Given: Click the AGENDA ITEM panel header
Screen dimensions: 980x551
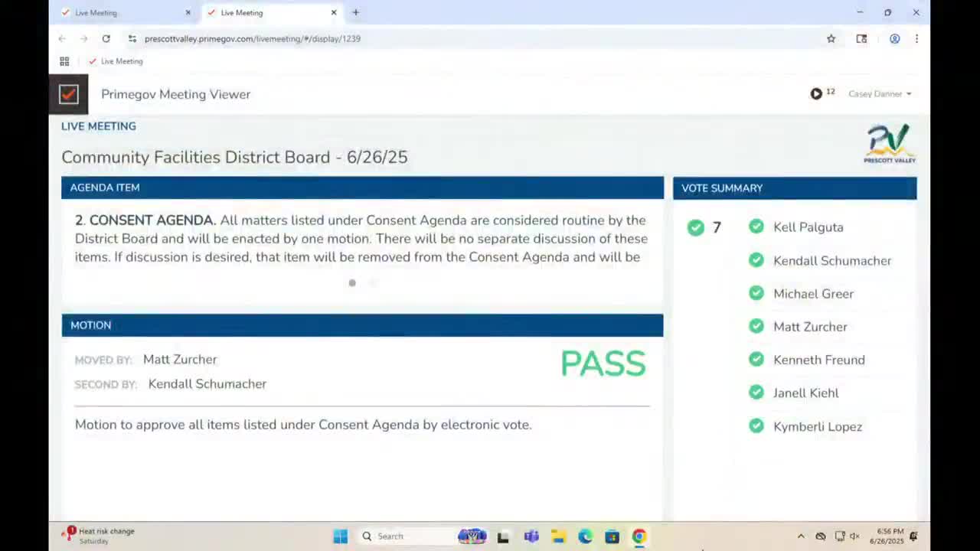Looking at the screenshot, I should pos(362,187).
